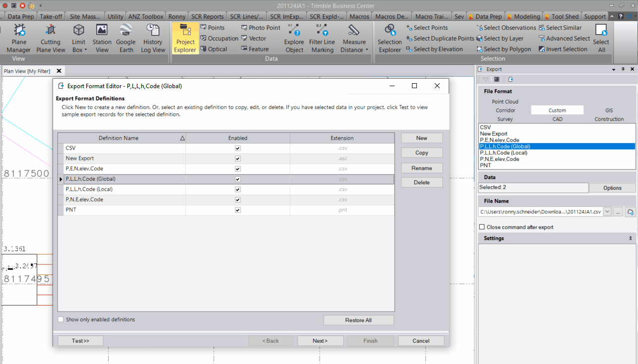This screenshot has width=638, height=364.
Task: Launch Google Earth view
Action: pos(125,38)
